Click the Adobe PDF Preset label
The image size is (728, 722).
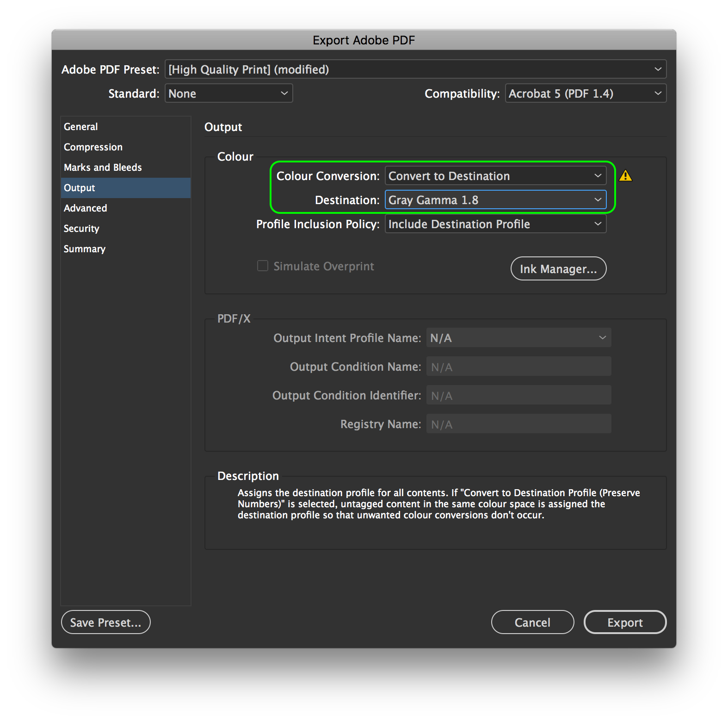point(110,69)
